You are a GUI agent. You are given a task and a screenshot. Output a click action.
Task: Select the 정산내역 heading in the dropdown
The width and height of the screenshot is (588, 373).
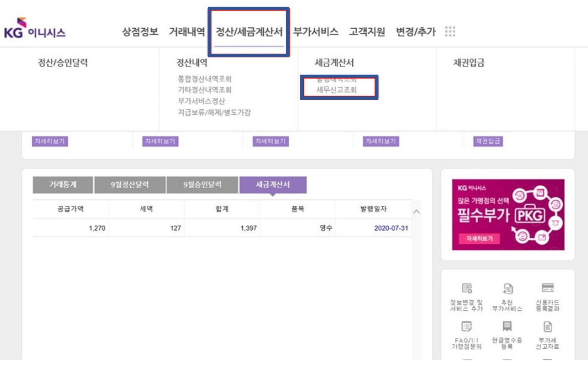pyautogui.click(x=192, y=63)
